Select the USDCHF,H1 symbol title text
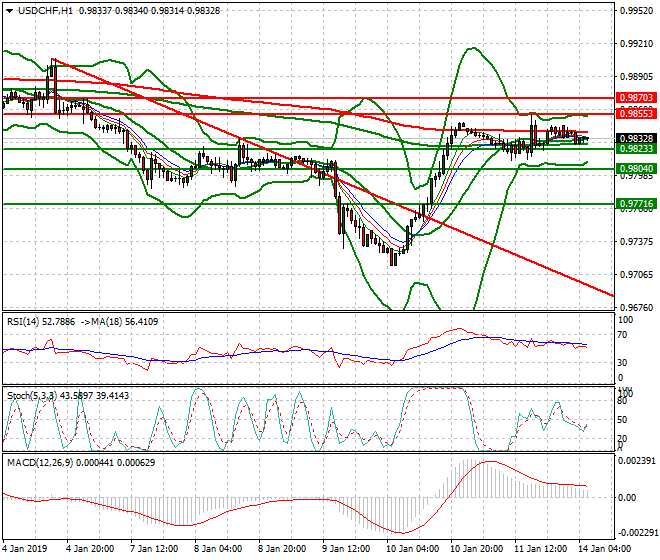The width and height of the screenshot is (660, 560). click(x=45, y=11)
